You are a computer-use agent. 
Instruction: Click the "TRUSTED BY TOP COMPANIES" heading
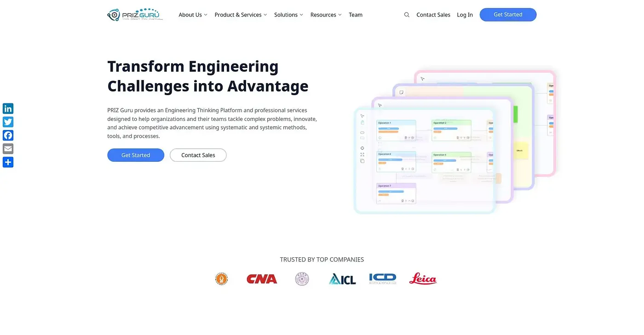322,260
